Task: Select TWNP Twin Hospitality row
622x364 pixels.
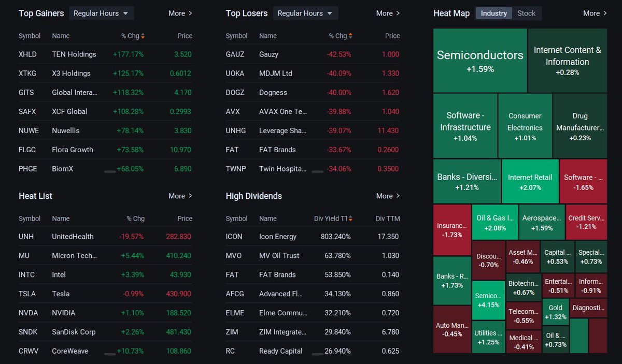Action: click(313, 169)
